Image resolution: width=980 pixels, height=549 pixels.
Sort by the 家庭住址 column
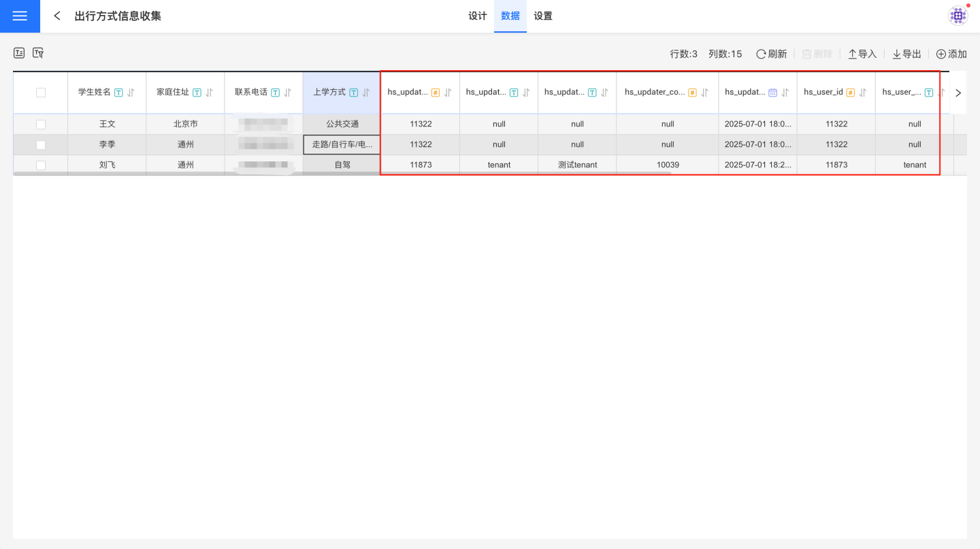tap(210, 93)
